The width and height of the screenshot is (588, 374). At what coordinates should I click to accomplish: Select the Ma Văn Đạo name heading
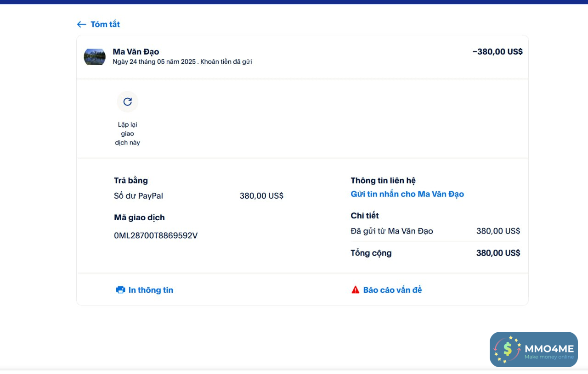pos(136,52)
